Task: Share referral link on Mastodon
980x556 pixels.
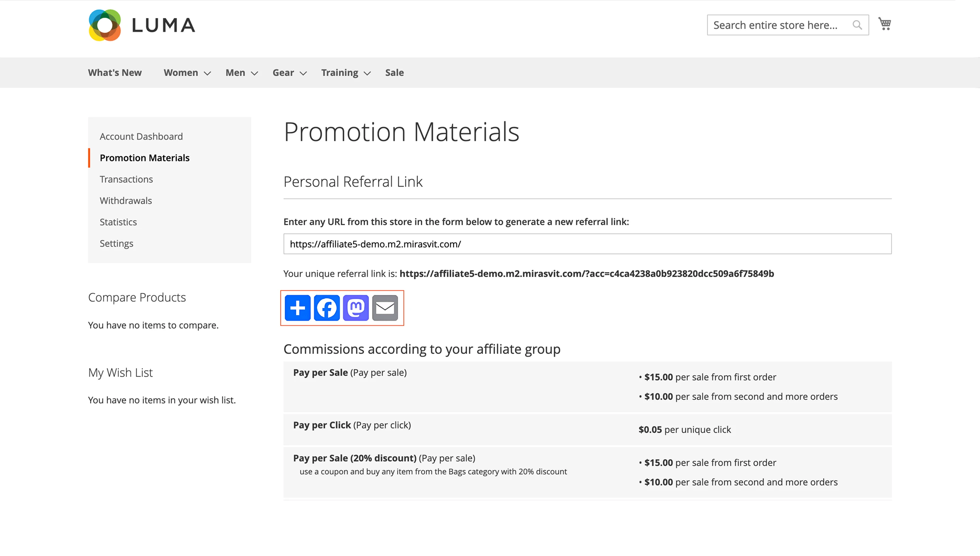Action: 356,308
